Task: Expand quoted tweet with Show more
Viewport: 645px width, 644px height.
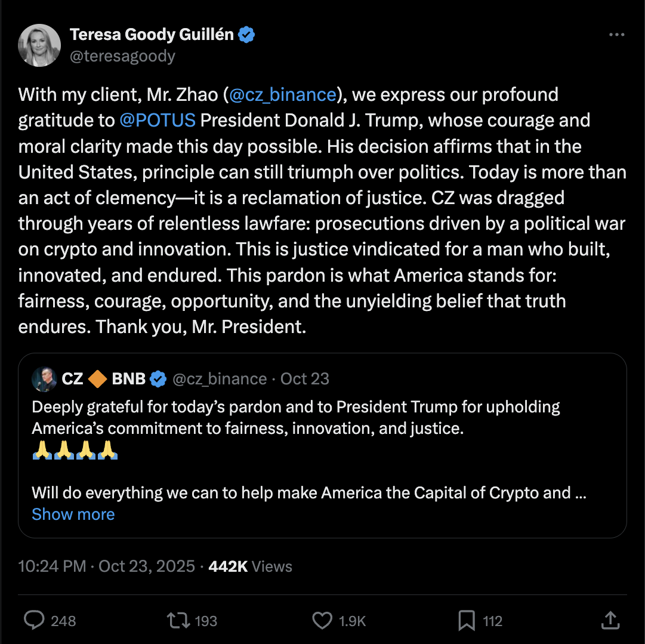Action: coord(73,514)
